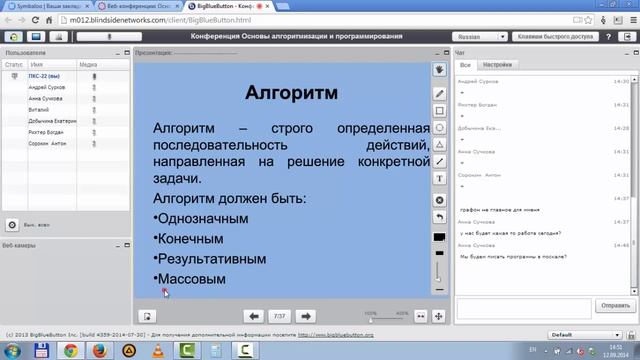
Task: Switch to the Symbaloo browser tab
Action: pyautogui.click(x=48, y=6)
